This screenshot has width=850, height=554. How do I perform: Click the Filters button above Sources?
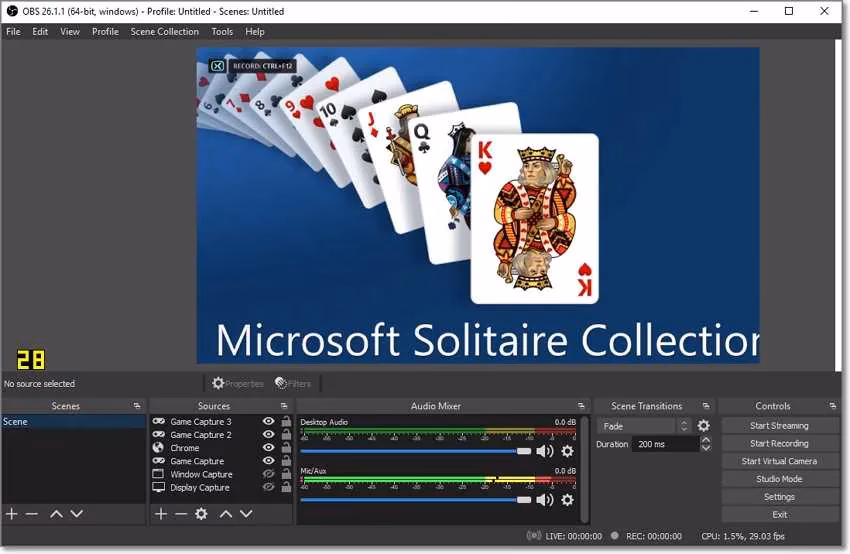(x=293, y=383)
